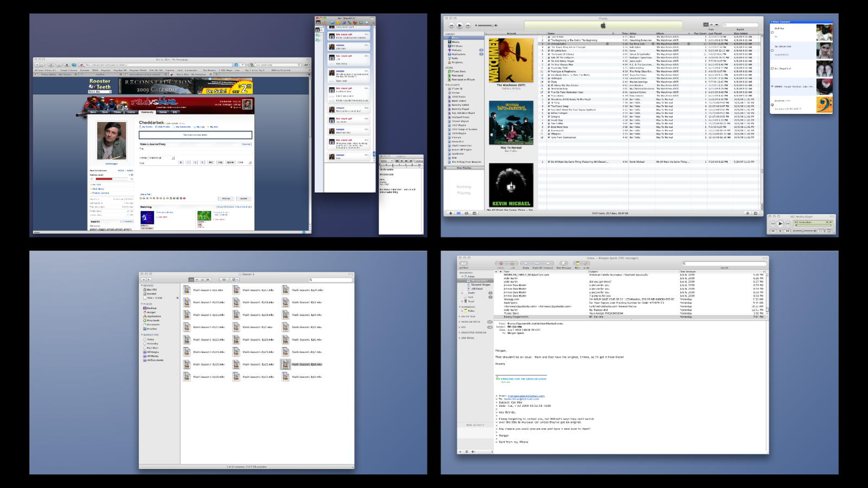Turn on shuffle in iTunes
The width and height of the screenshot is (868, 488).
tap(458, 213)
